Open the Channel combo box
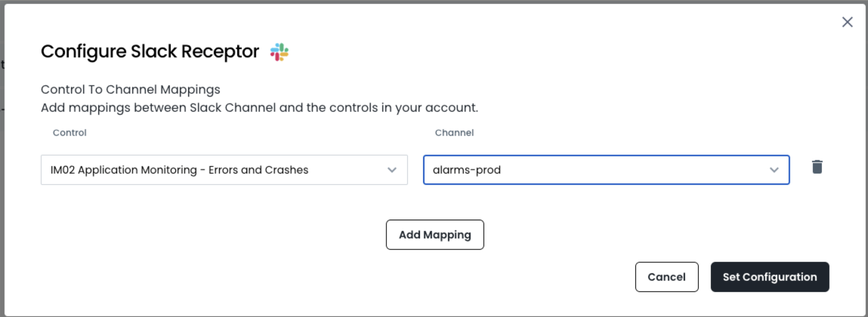868x317 pixels. click(606, 170)
